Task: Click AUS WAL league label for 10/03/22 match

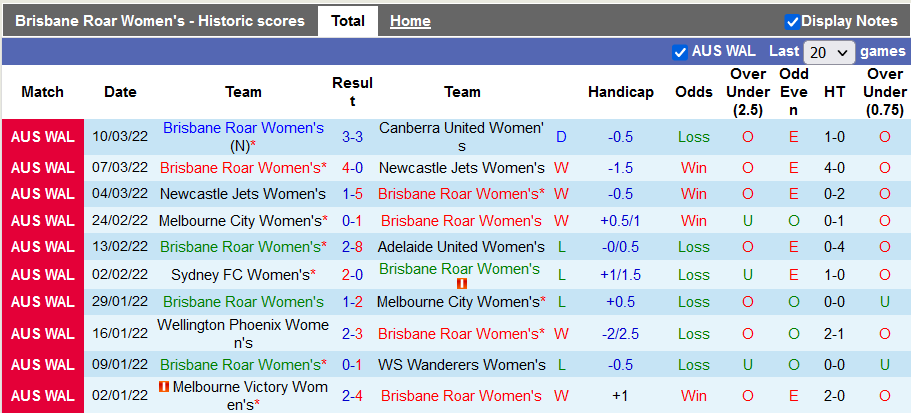Action: [43, 137]
